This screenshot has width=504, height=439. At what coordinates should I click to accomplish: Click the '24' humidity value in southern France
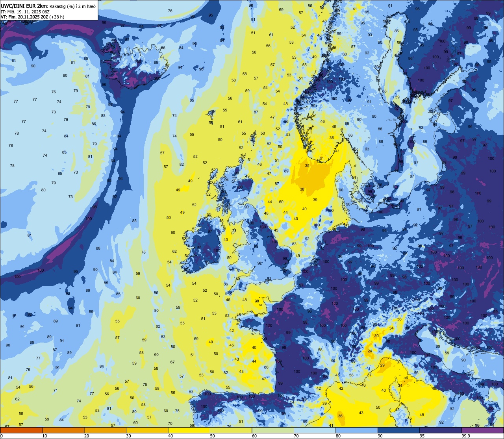[x=370, y=351]
